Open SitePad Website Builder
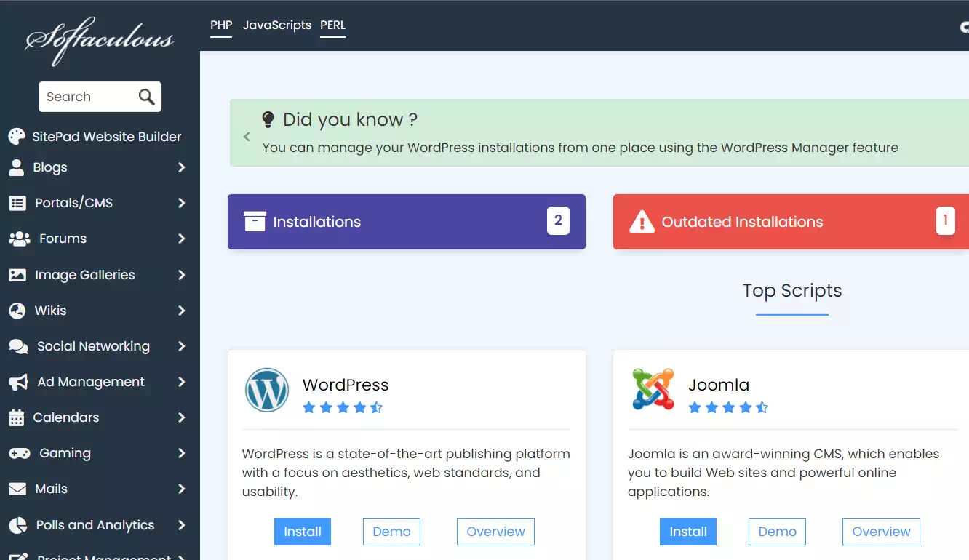The width and height of the screenshot is (969, 560). coord(107,137)
